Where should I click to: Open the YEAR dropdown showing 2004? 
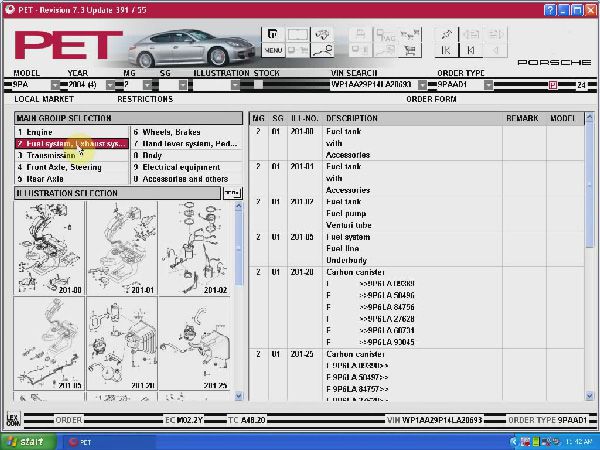pos(110,85)
